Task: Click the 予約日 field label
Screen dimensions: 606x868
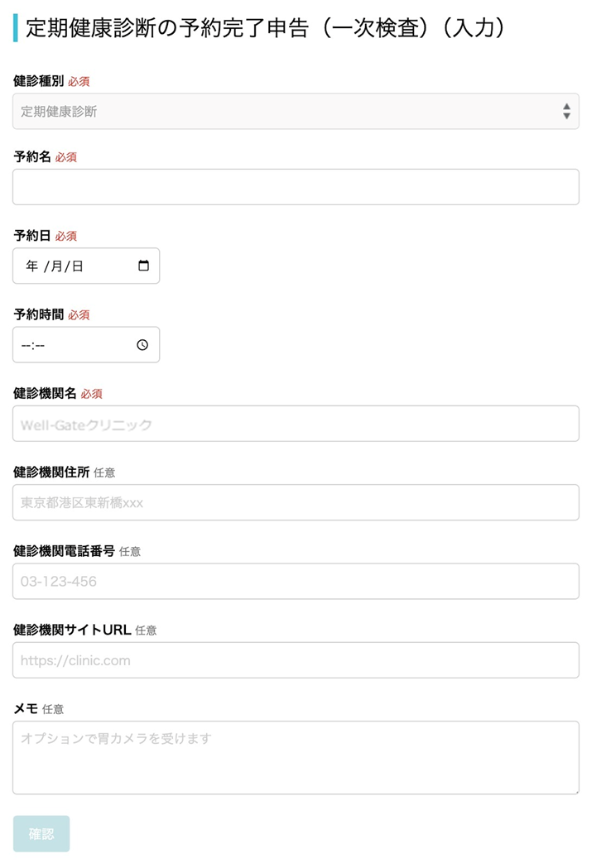Action: click(32, 236)
